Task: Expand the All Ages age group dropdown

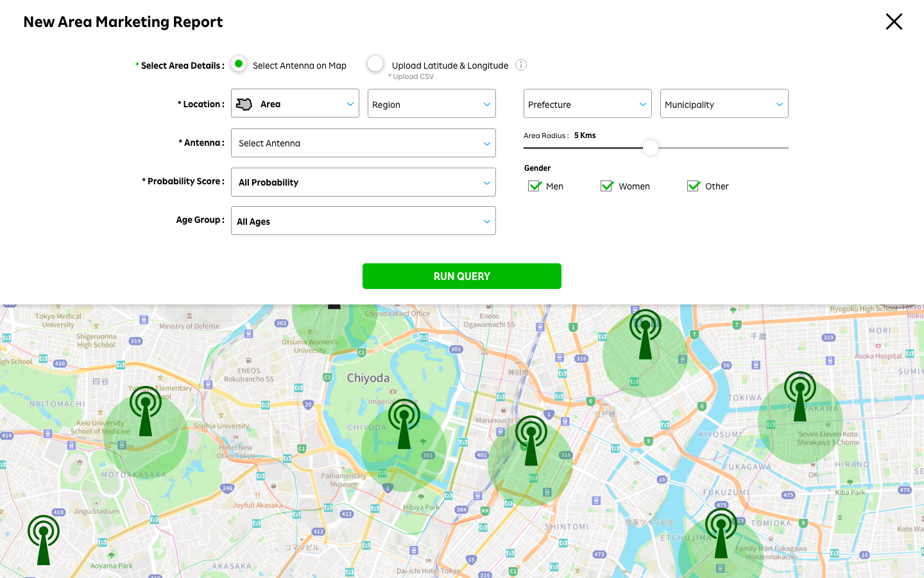Action: coord(363,221)
